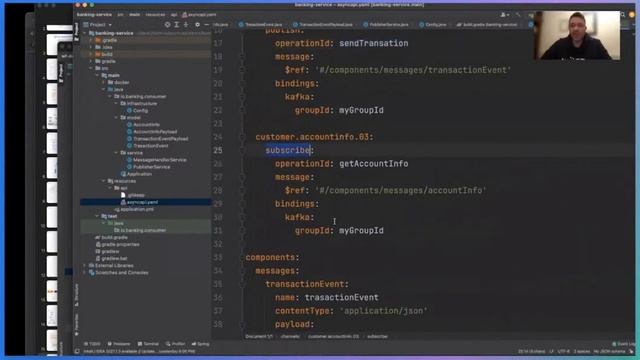Click the build hammer icon in toolbar
The width and height of the screenshot is (640, 360).
518,15
